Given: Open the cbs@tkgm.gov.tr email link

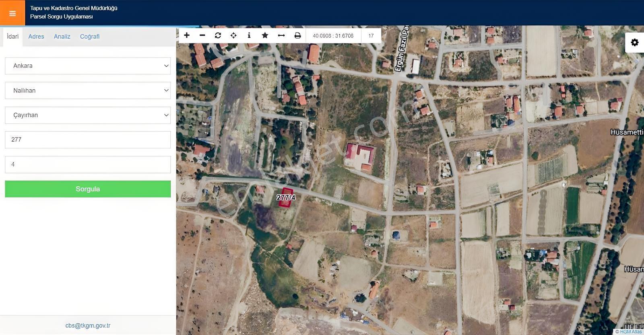Looking at the screenshot, I should (x=88, y=326).
